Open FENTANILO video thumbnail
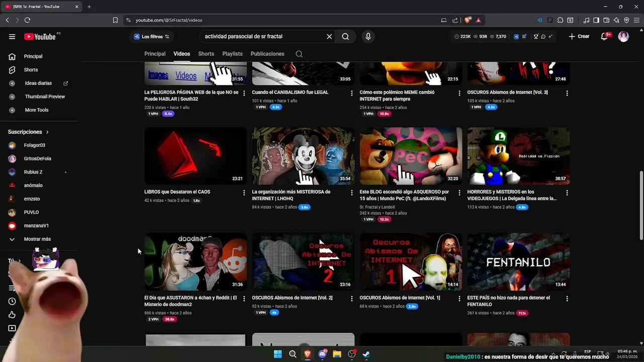The image size is (644, 362). pos(518,261)
